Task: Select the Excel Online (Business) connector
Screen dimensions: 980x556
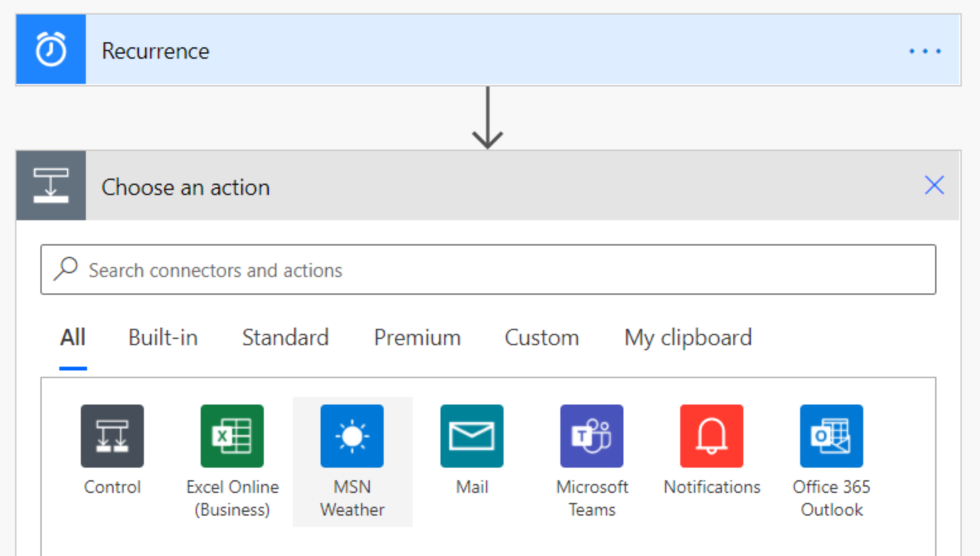Action: pos(232,436)
